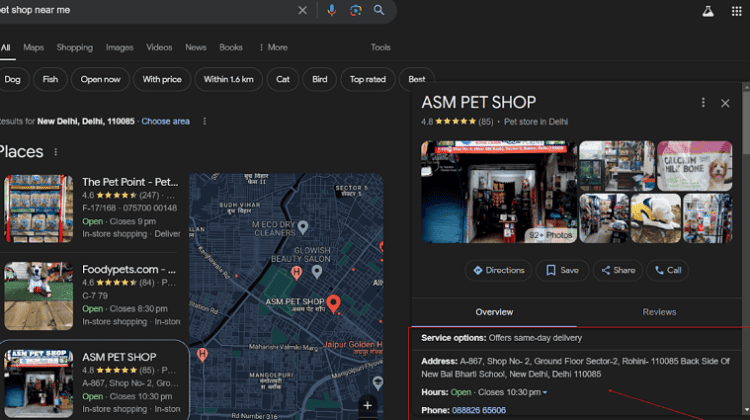Toggle the Fish filter chip
This screenshot has height=420, width=750.
50,79
